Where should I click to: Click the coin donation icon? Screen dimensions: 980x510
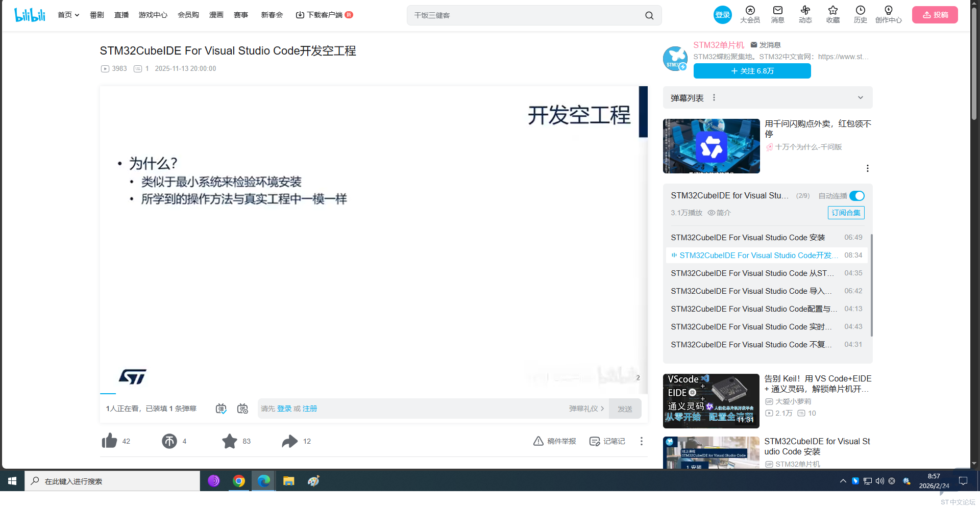(x=169, y=441)
